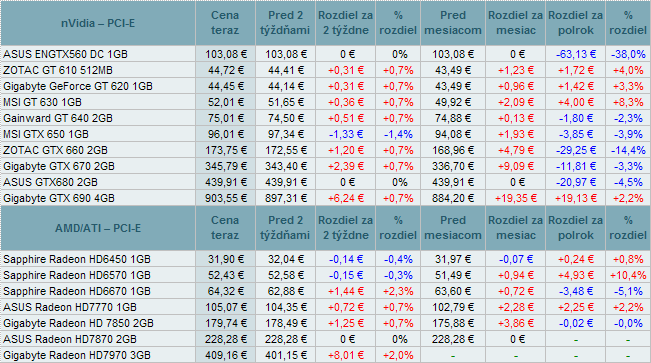Click Gigabyte Radeon HD7970 3GB price 409,16 €
The width and height of the screenshot is (651, 363).
coord(225,355)
